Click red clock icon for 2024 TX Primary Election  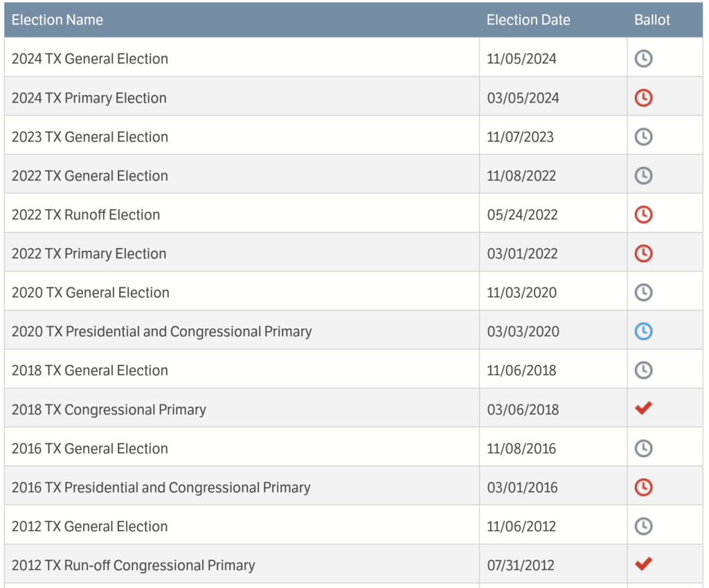pos(643,98)
